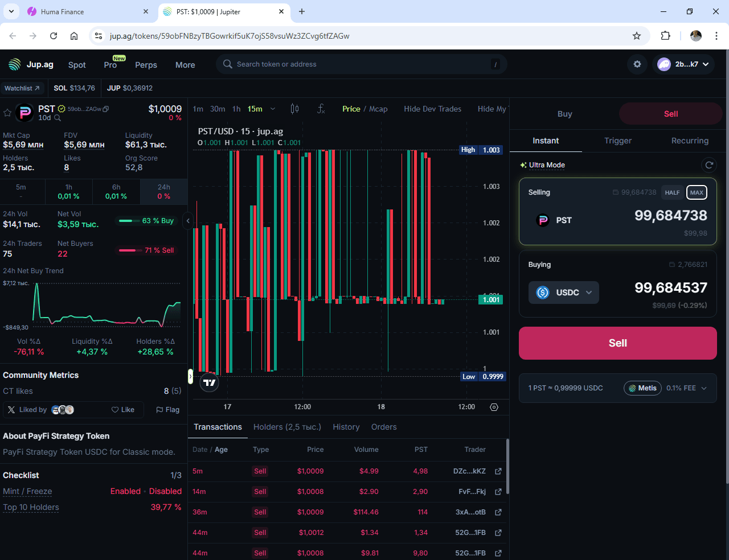Open the Perps menu item
The height and width of the screenshot is (560, 729).
click(146, 65)
